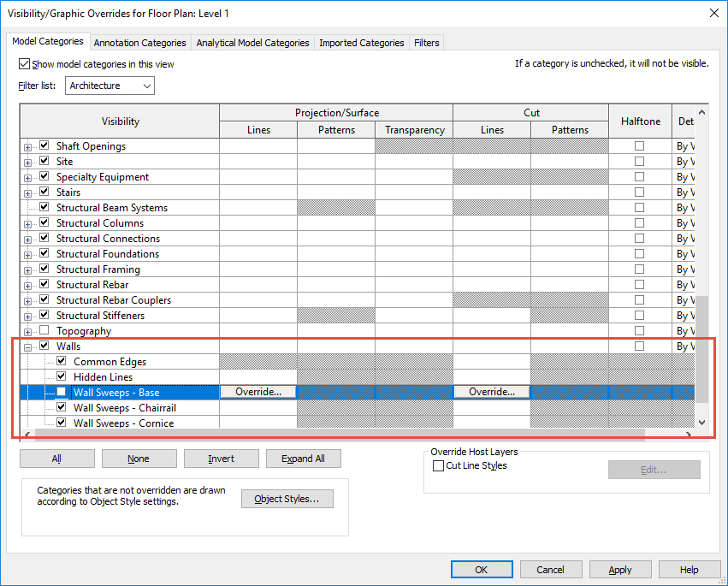Toggle Show model categories in this view
This screenshot has width=728, height=586.
[x=24, y=63]
